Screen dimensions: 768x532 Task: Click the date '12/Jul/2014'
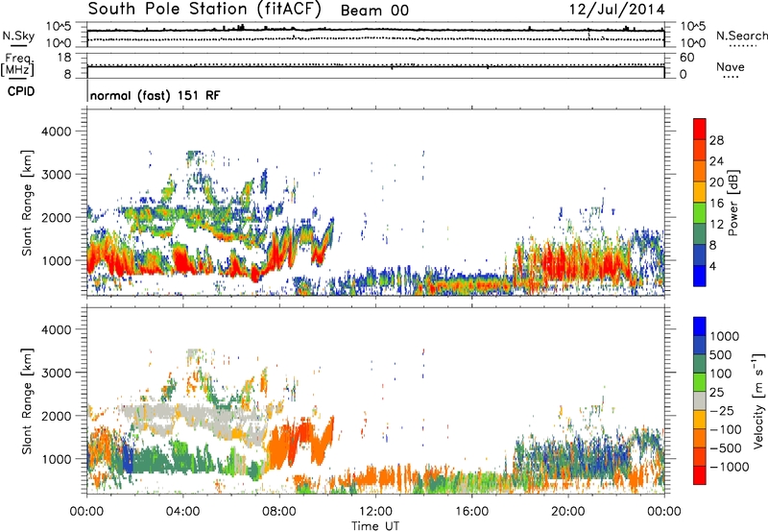pos(616,10)
